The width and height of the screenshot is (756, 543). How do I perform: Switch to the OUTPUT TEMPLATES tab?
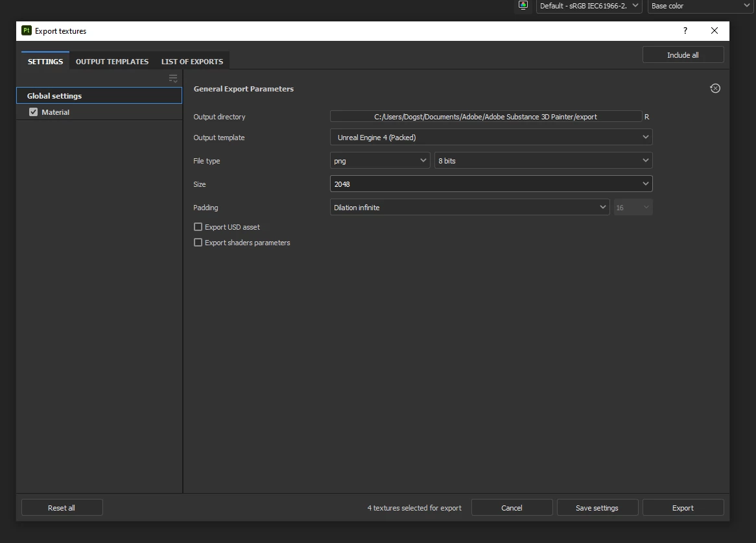click(112, 61)
